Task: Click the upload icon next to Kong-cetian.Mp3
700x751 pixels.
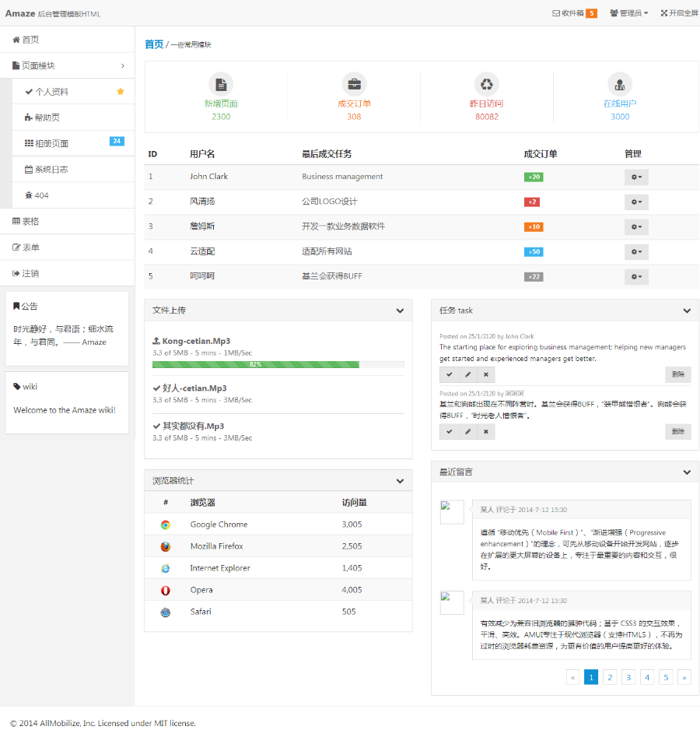Action: 156,341
